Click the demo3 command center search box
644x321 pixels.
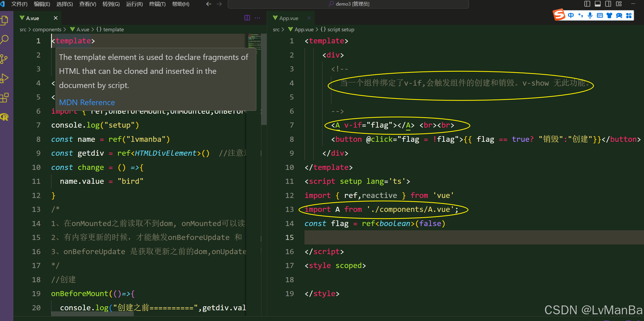(x=348, y=4)
